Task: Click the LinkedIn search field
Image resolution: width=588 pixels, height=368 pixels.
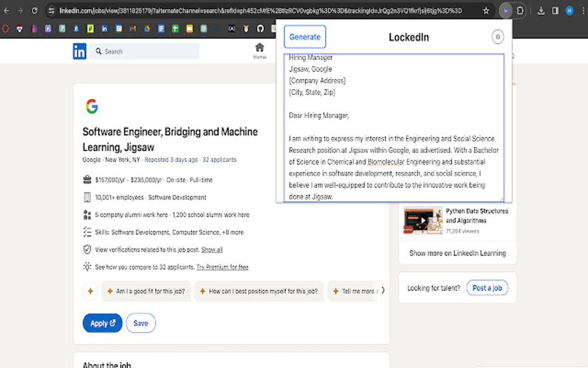Action: pos(144,51)
